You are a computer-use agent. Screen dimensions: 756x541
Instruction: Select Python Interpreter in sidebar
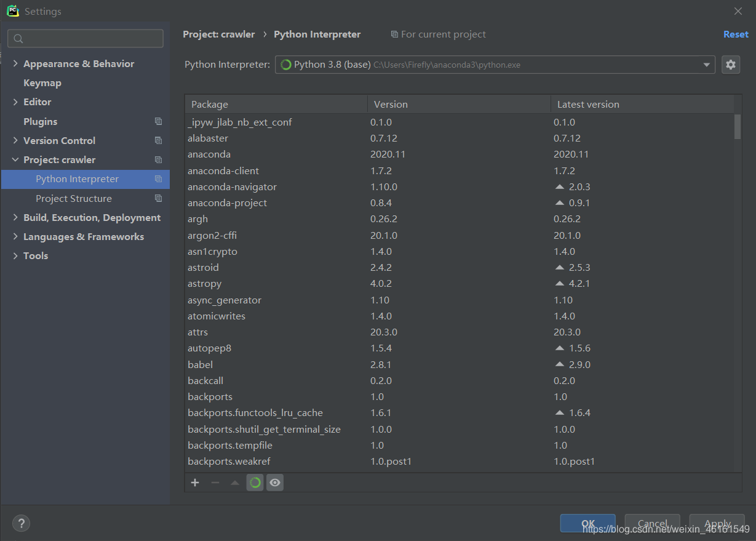click(x=85, y=179)
